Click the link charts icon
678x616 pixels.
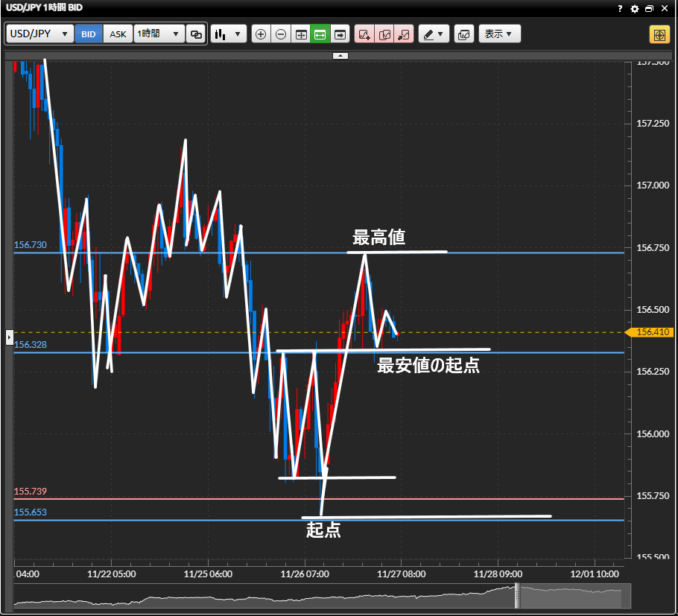(196, 34)
